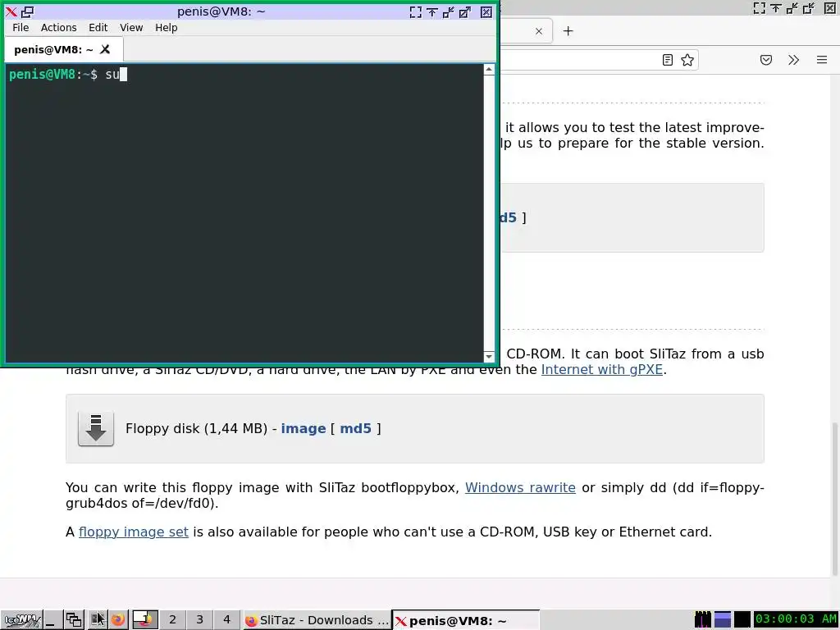Click the terminal title bar depth icon
Screen dimensions: 840x630
coord(27,11)
